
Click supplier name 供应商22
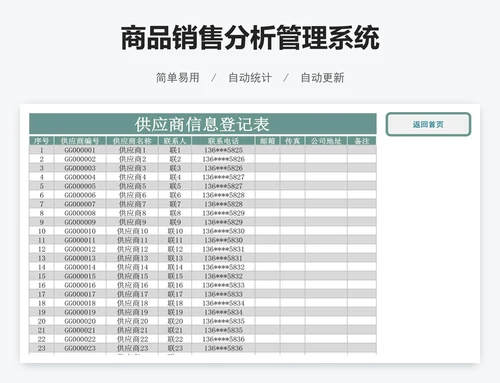[132, 339]
